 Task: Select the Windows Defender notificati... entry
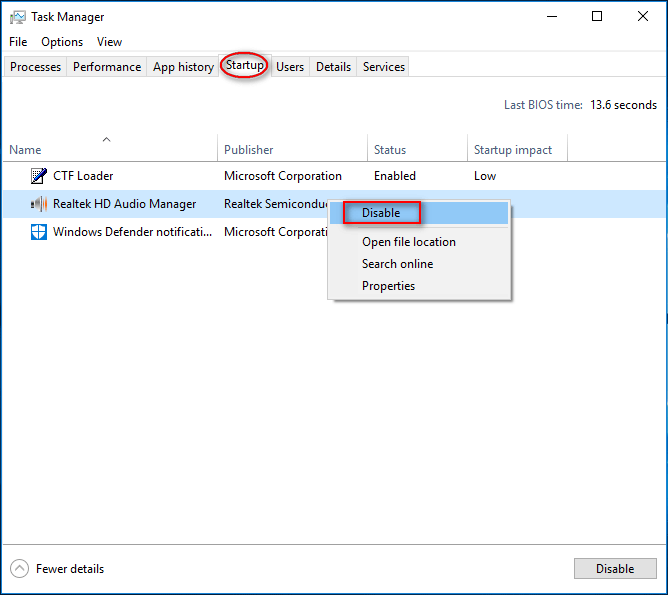(x=132, y=232)
